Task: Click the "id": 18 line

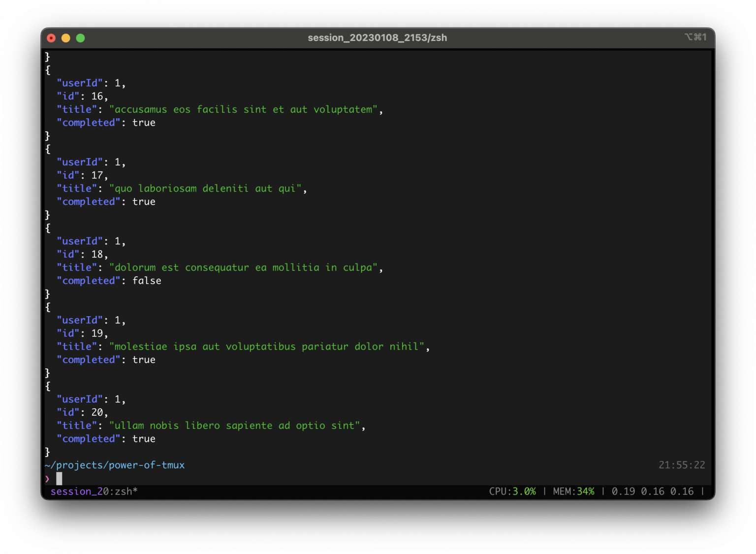Action: point(82,254)
